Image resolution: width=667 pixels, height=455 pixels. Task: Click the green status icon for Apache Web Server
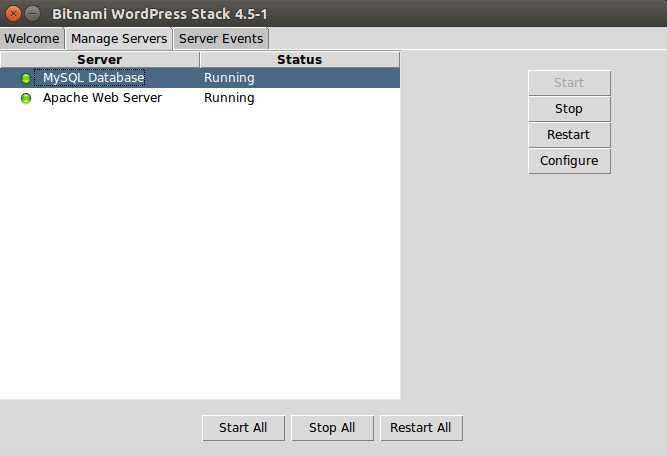tap(26, 98)
